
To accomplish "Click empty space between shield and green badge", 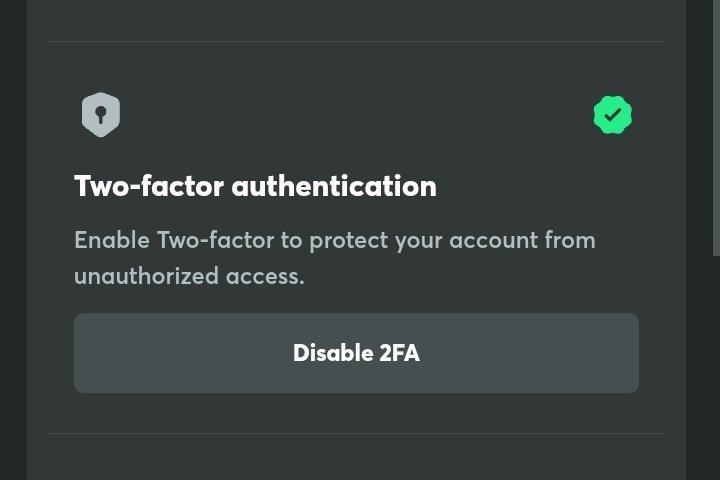I will pos(356,115).
